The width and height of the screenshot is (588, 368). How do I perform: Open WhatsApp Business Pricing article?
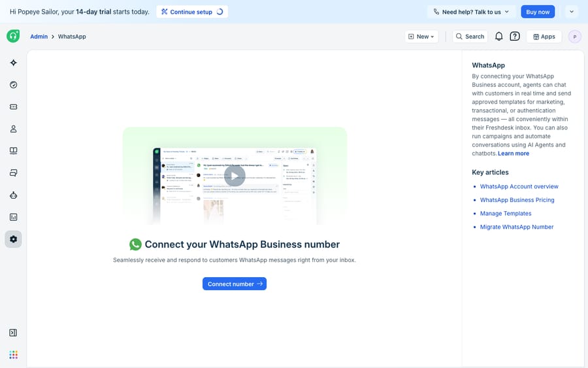pyautogui.click(x=517, y=200)
